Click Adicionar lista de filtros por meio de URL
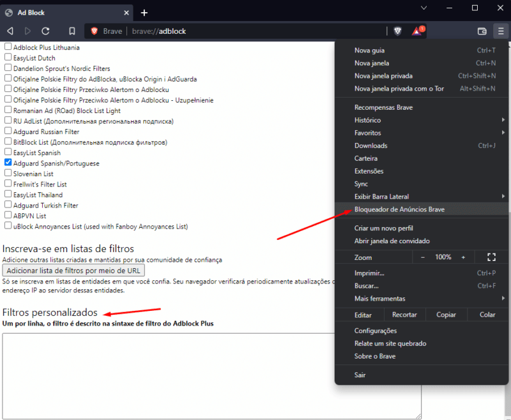The height and width of the screenshot is (420, 511). [x=73, y=271]
